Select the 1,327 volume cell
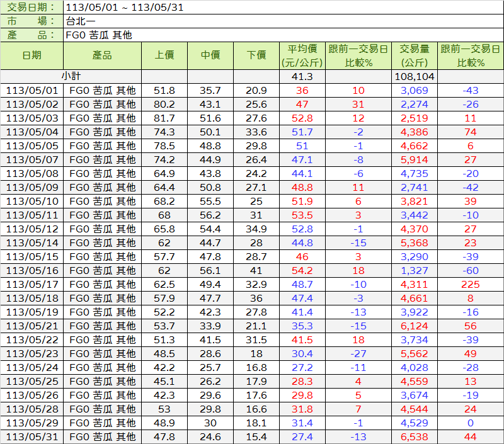The image size is (504, 444). coord(414,270)
